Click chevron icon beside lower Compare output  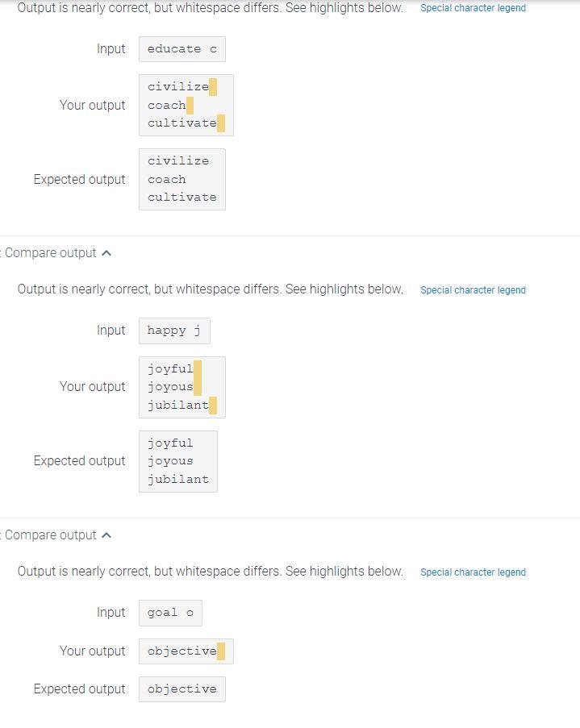(106, 535)
